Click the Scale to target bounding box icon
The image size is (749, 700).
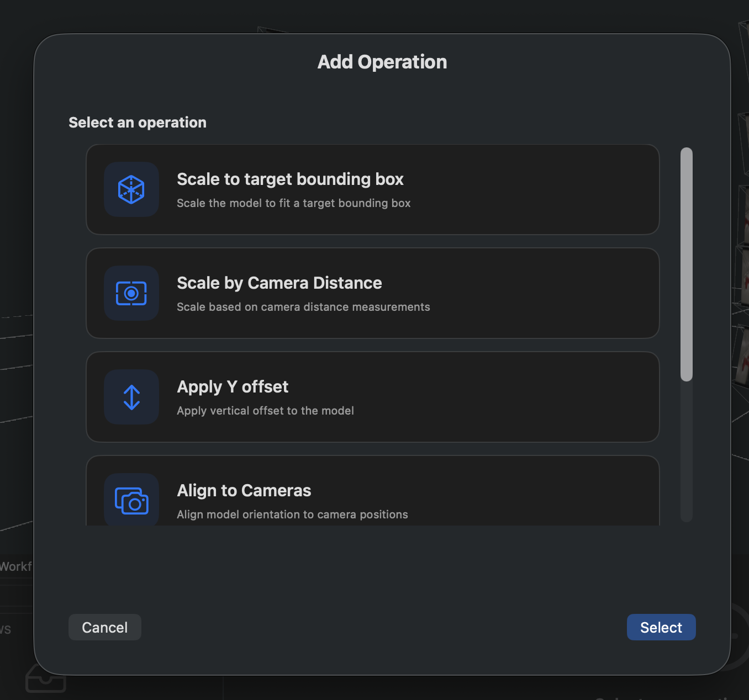click(x=131, y=189)
